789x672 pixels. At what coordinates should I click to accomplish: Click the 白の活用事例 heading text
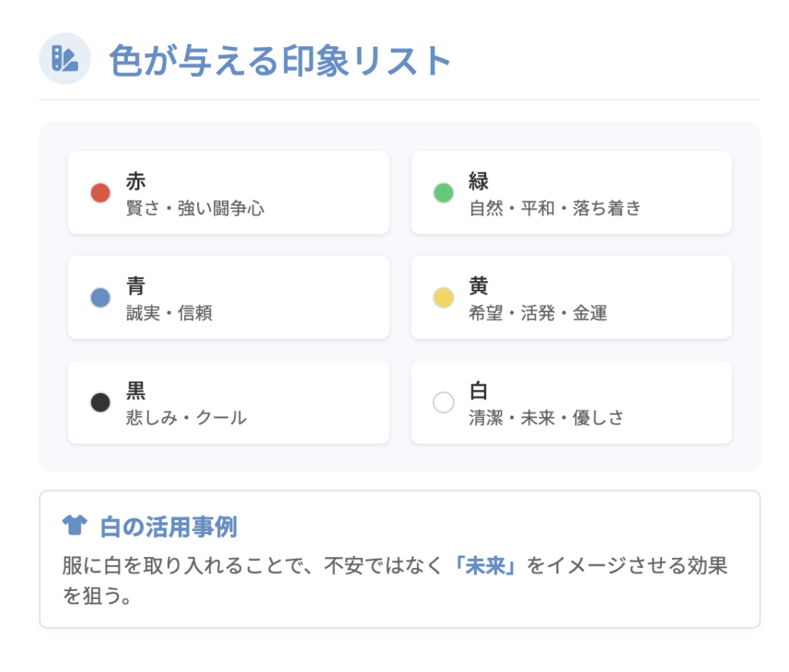coord(168,528)
